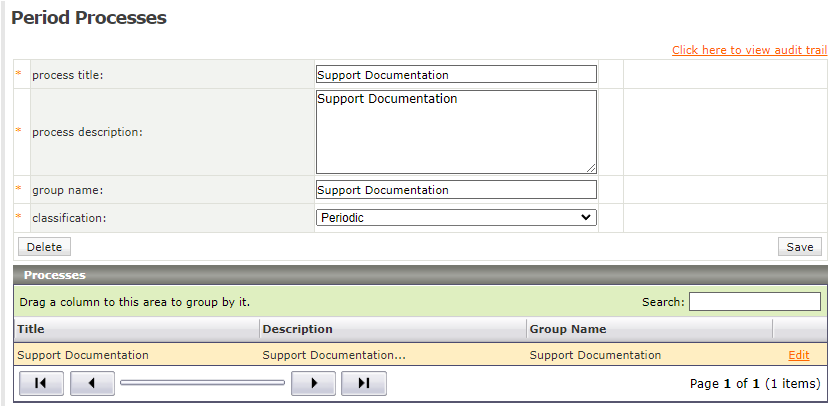The image size is (840, 407).
Task: Sort by the Title column header
Action: point(31,328)
